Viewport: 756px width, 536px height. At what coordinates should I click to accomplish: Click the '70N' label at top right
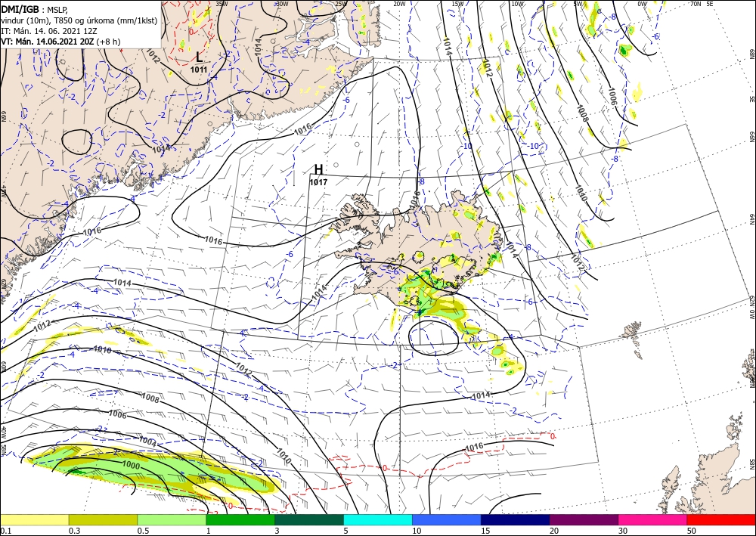[x=696, y=3]
